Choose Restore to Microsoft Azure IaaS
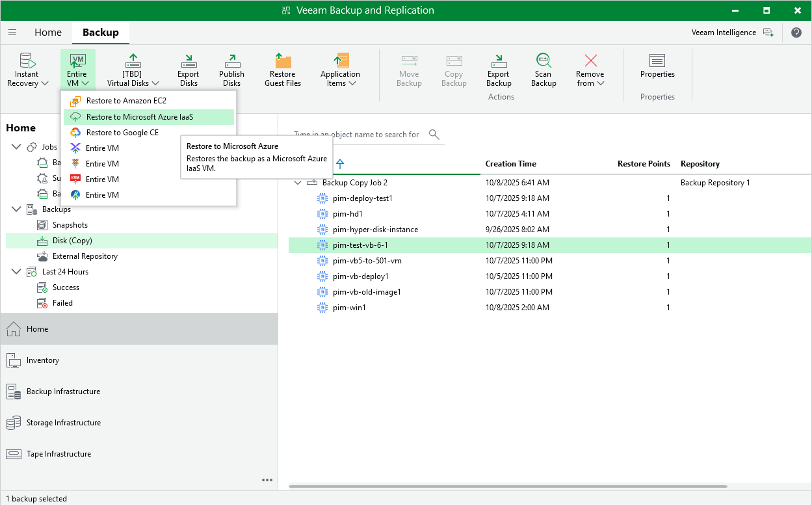 (149, 117)
